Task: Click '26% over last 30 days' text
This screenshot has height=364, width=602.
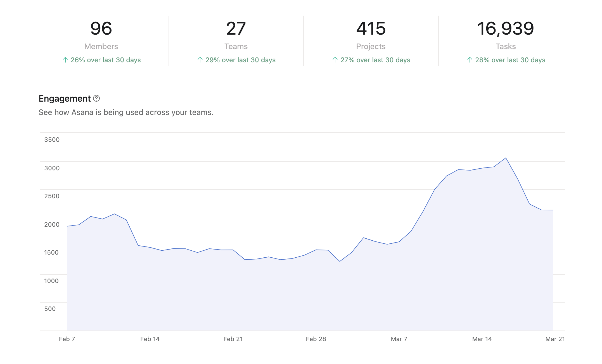Action: [x=106, y=60]
